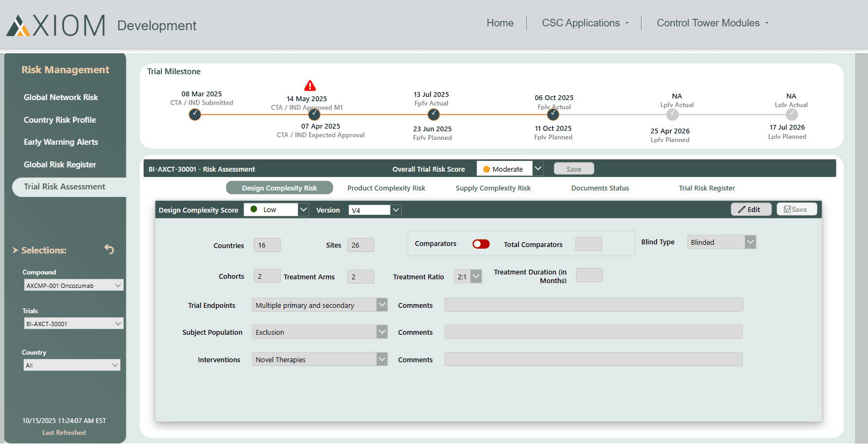Click the Total Comparators field
868x444 pixels.
pyautogui.click(x=588, y=244)
